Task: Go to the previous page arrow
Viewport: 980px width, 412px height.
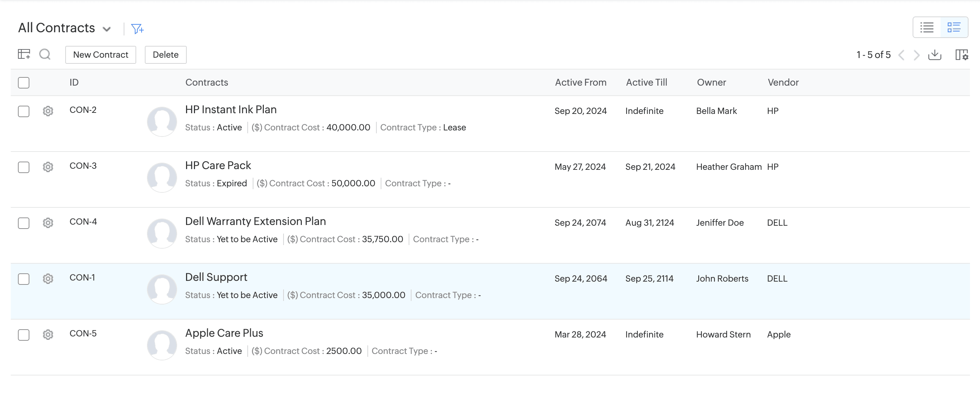Action: point(901,55)
